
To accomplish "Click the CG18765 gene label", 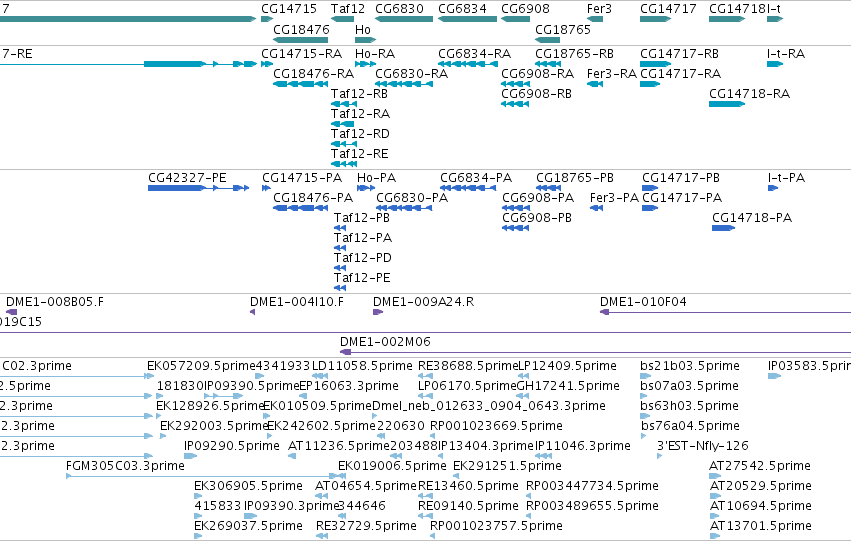I will (563, 29).
